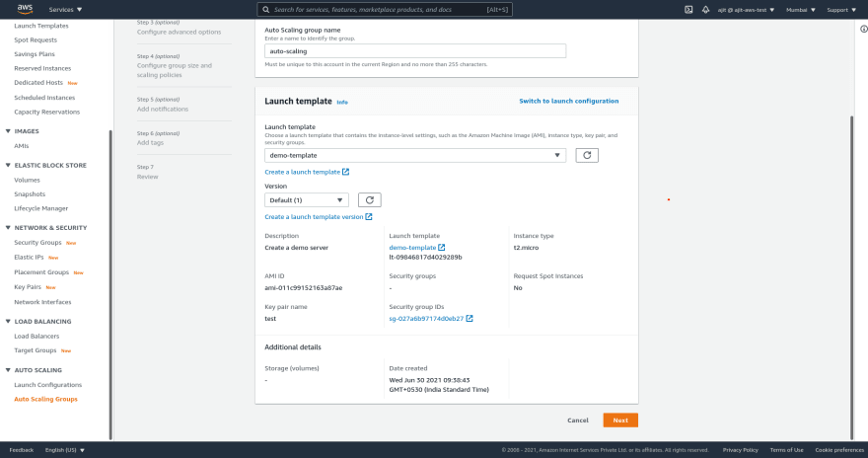Open AMIs in sidebar
This screenshot has height=458, width=868.
click(x=21, y=146)
